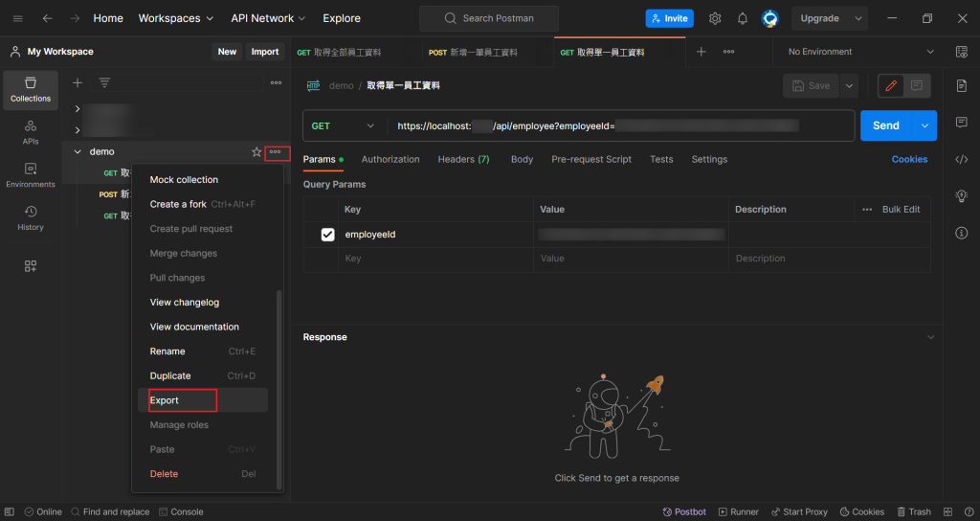Click the Invite button
The height and width of the screenshot is (521, 980).
point(669,19)
